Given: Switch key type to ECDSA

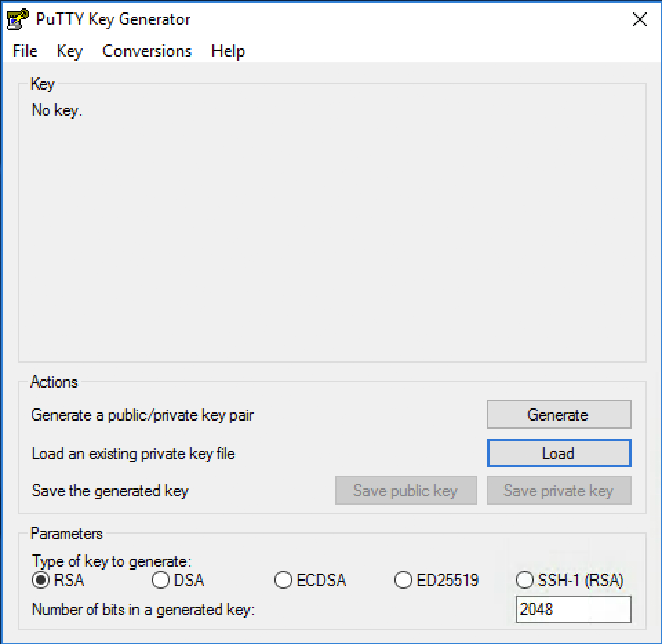Looking at the screenshot, I should 283,581.
